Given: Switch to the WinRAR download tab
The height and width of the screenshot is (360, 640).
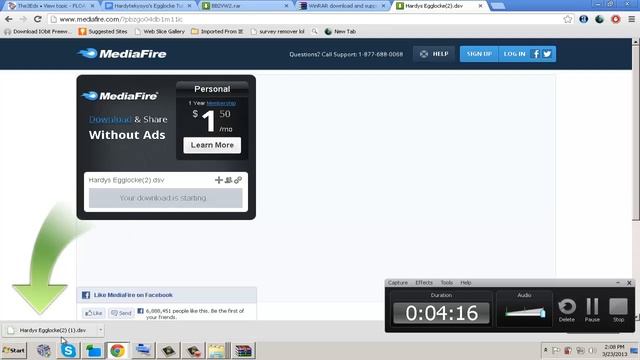Looking at the screenshot, I should (x=342, y=6).
